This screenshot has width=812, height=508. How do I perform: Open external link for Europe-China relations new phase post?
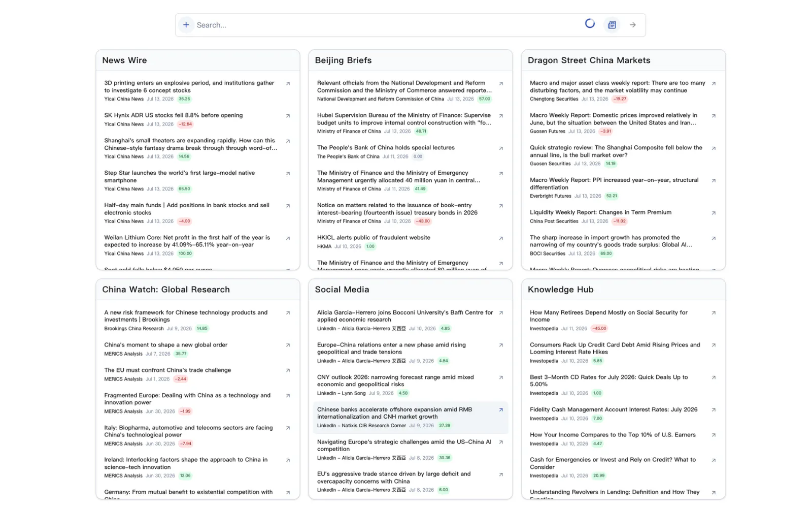coord(501,345)
